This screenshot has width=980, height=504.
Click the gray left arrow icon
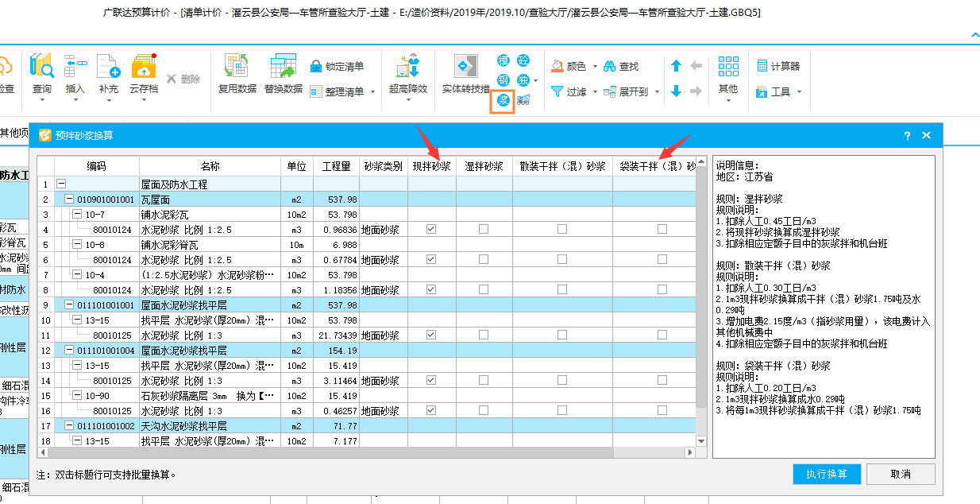696,66
